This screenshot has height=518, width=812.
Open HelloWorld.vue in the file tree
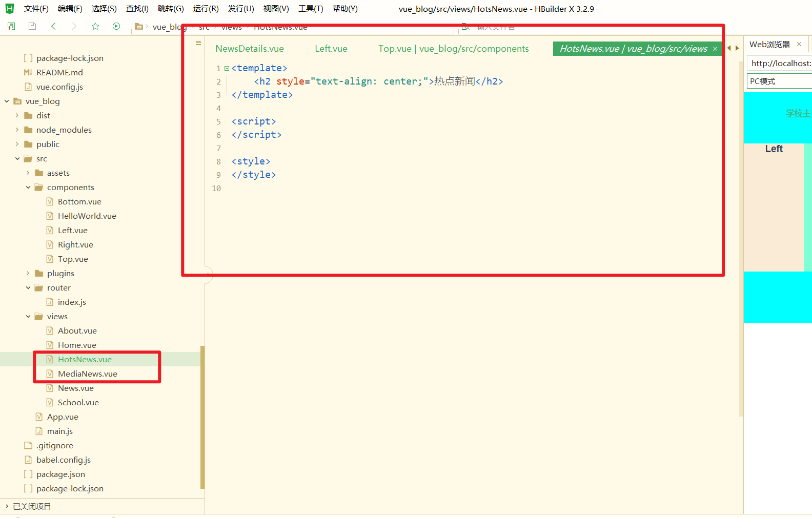click(87, 216)
